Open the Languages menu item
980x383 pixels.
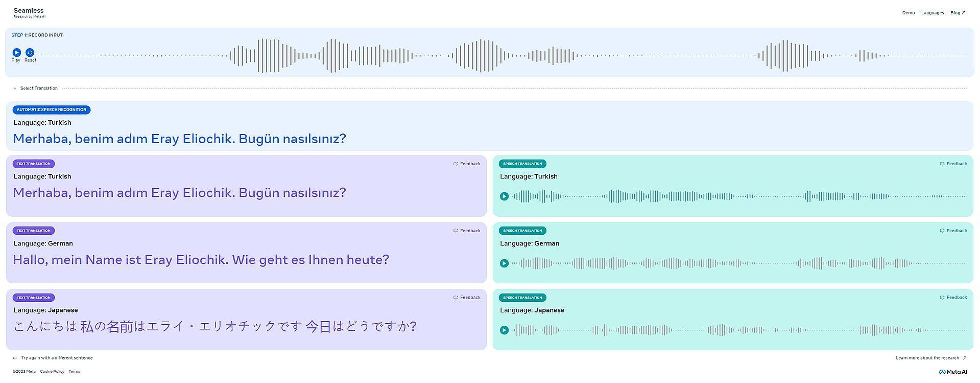(933, 13)
